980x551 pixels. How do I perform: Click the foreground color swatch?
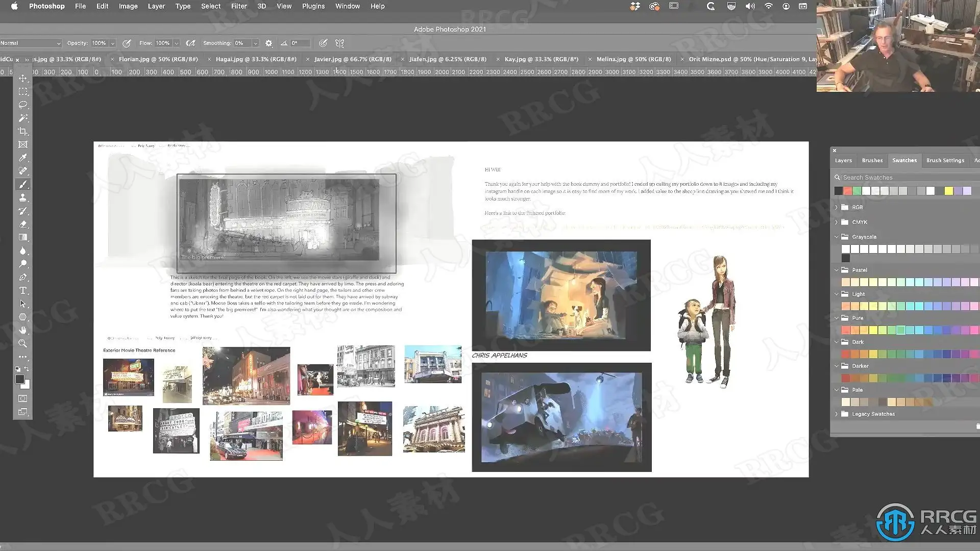19,379
